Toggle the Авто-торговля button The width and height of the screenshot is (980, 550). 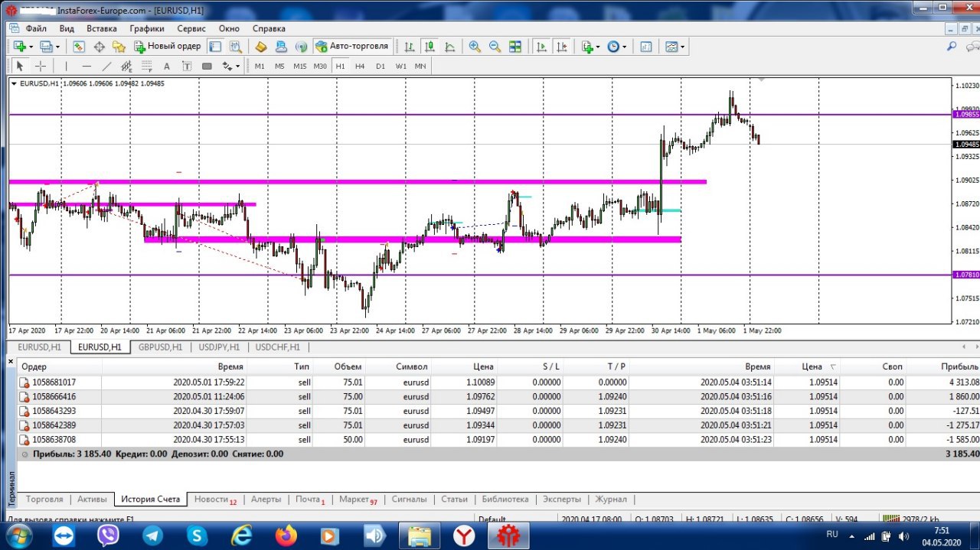point(351,46)
